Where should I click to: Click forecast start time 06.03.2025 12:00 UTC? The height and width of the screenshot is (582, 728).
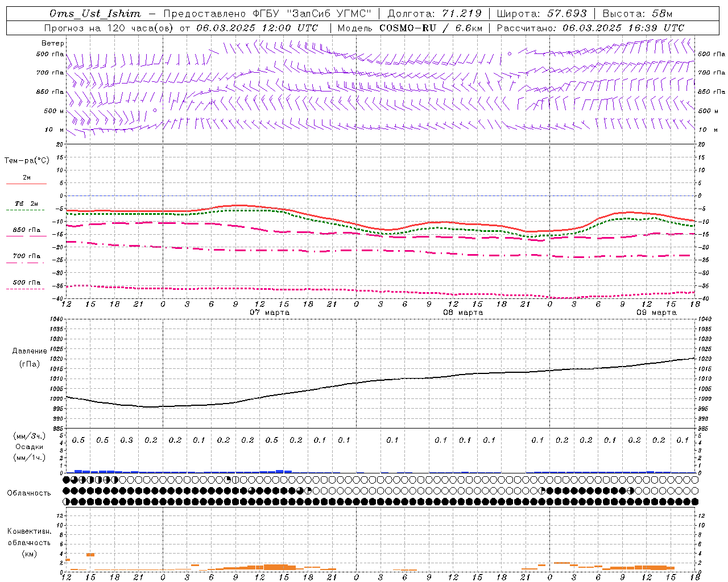pos(257,28)
